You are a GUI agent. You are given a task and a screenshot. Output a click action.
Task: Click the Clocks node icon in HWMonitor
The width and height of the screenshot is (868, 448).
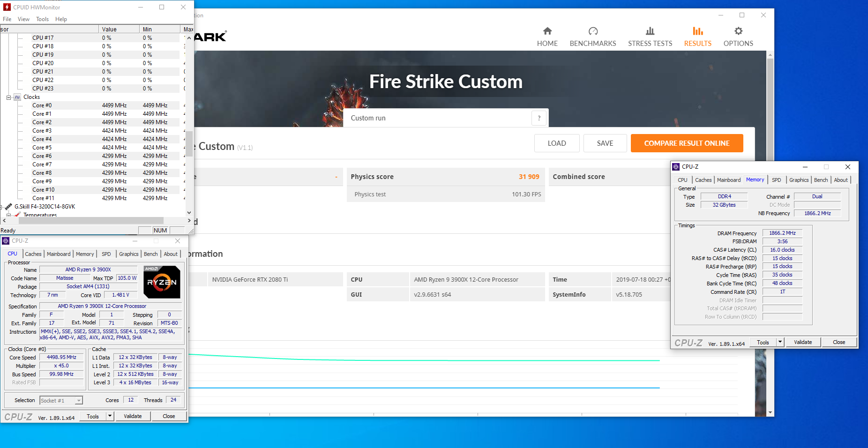tap(17, 97)
